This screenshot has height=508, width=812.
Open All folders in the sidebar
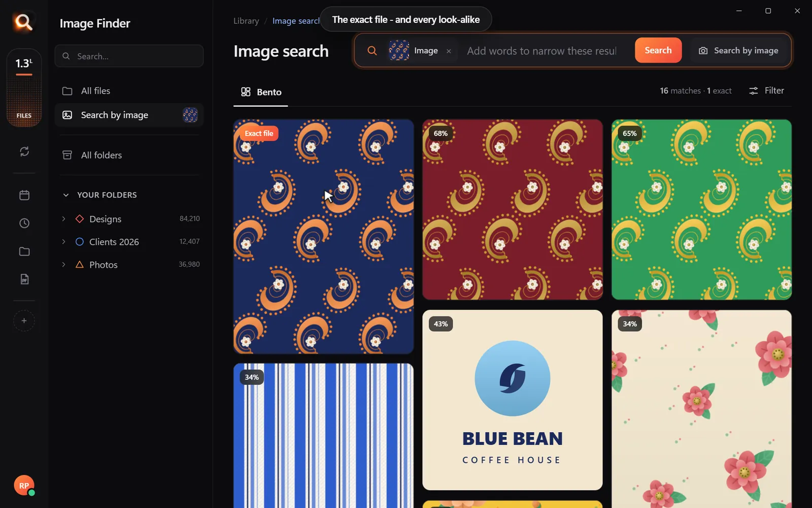tap(129, 155)
